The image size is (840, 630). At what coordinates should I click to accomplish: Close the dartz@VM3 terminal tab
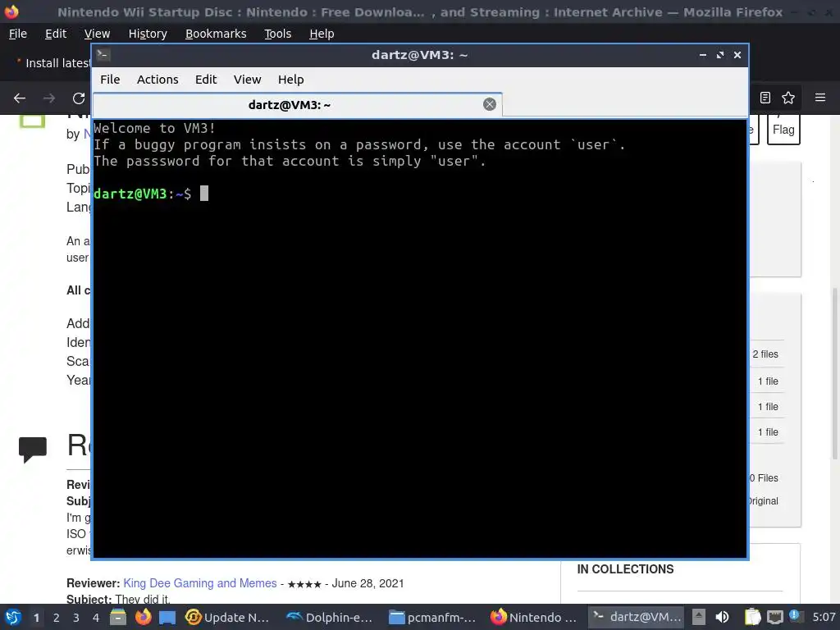[490, 104]
